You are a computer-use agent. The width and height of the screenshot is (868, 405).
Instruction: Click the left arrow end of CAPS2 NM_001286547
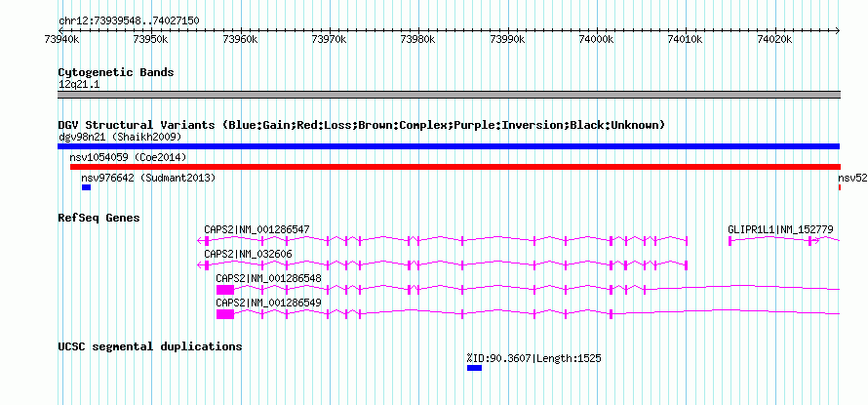point(200,240)
